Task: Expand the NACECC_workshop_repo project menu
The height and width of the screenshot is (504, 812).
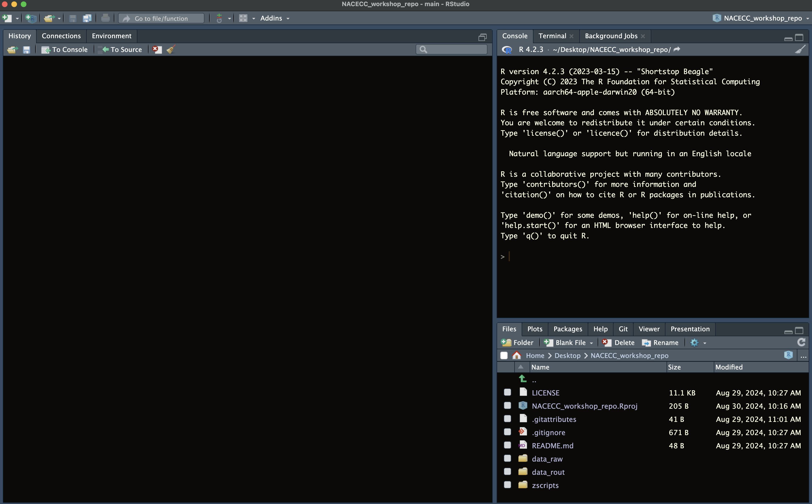Action: (762, 18)
